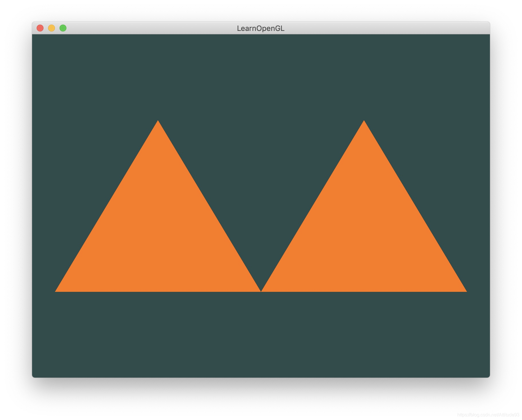Screen dimensions: 522x420
Task: Maximize LearnOpenGL window with the green button
Action: coord(63,28)
